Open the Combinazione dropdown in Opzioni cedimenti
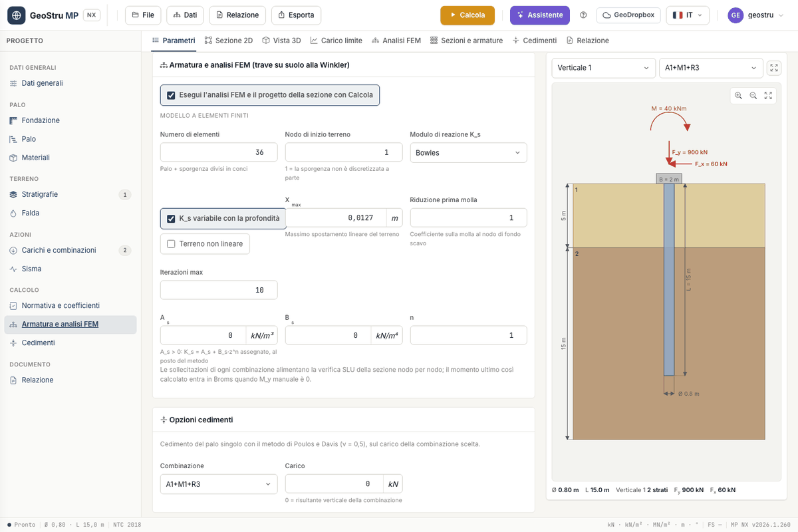The height and width of the screenshot is (532, 798). (219, 484)
